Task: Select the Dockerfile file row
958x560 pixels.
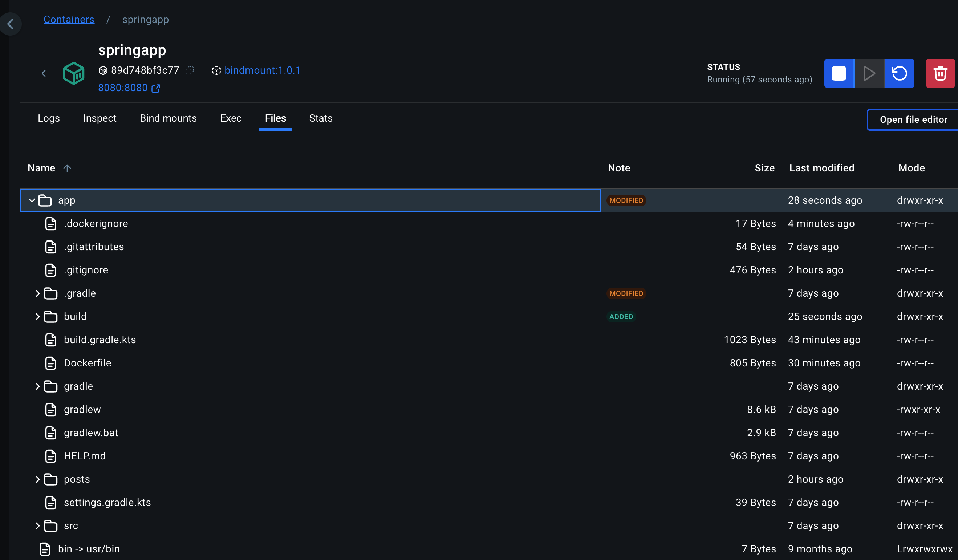Action: (88, 363)
